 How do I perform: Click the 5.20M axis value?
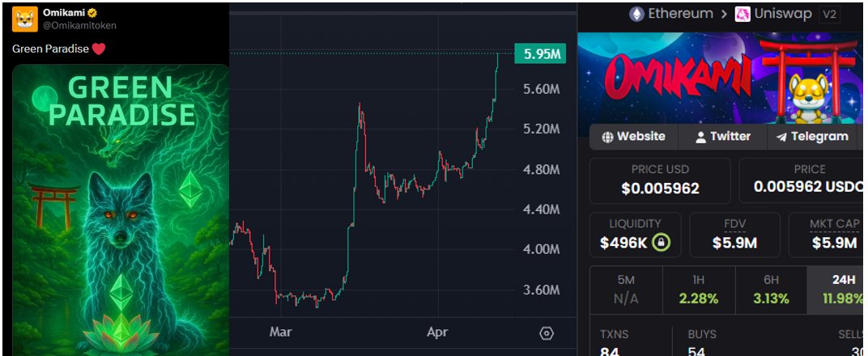click(x=542, y=129)
